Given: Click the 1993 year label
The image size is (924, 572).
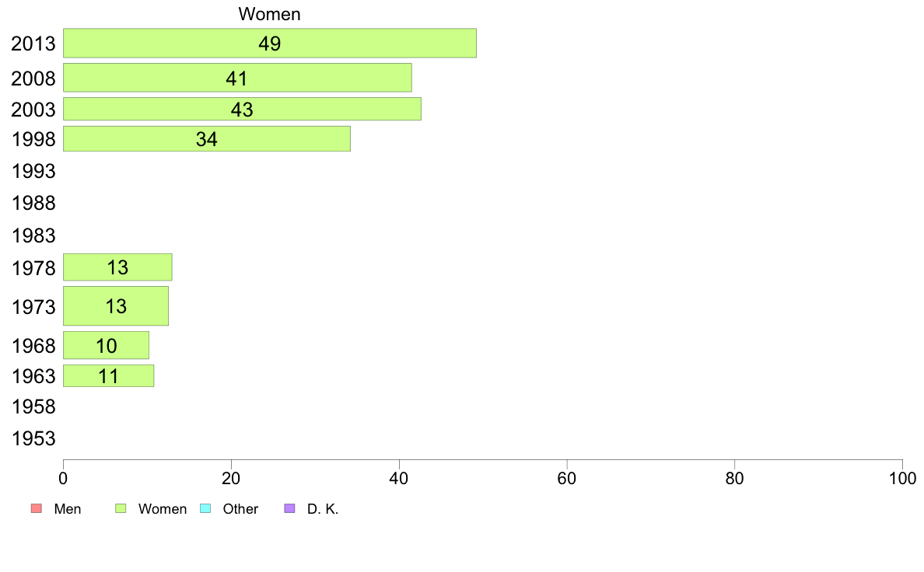Looking at the screenshot, I should click(x=33, y=172).
